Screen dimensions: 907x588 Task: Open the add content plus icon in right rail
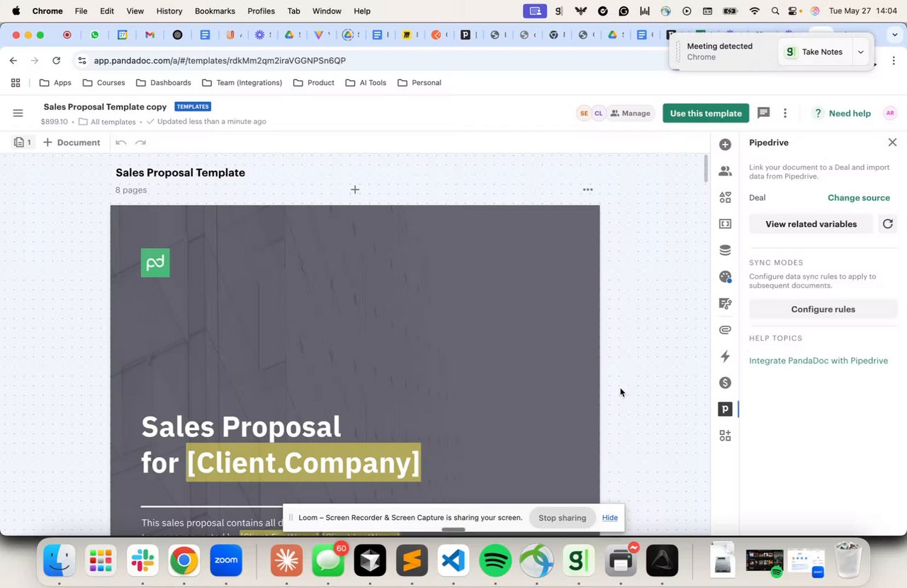pos(725,145)
